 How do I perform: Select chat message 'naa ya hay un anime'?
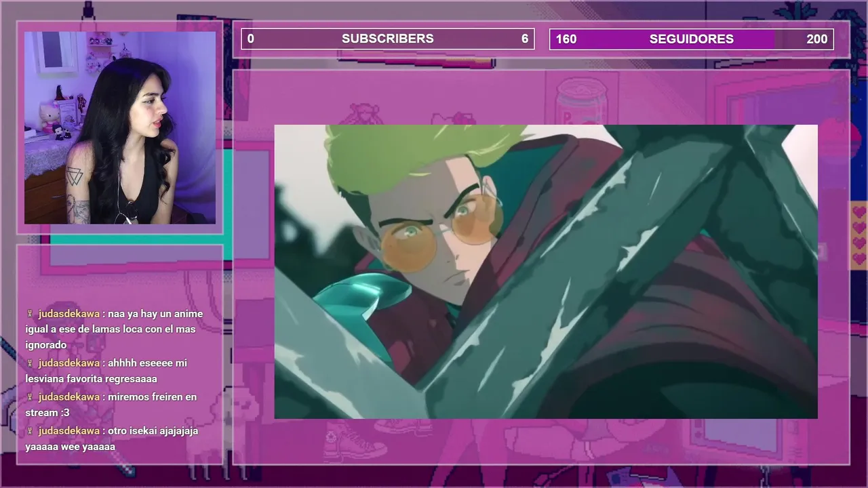(114, 329)
